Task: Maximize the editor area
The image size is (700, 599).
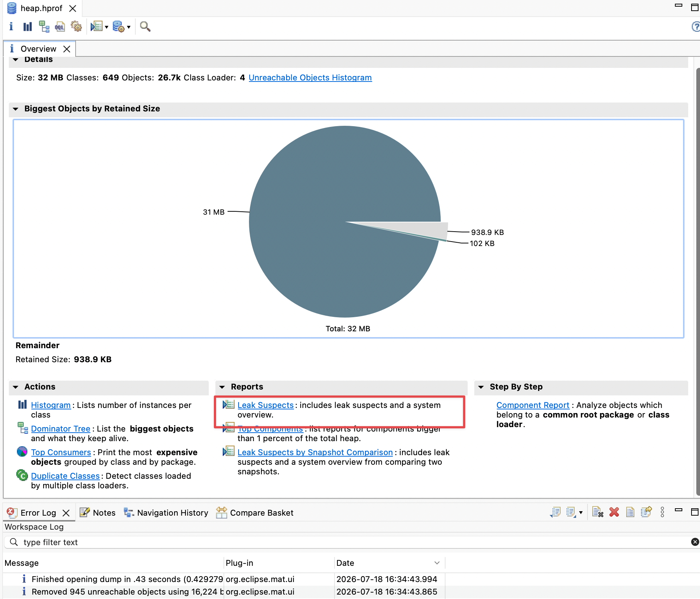Action: 695,8
